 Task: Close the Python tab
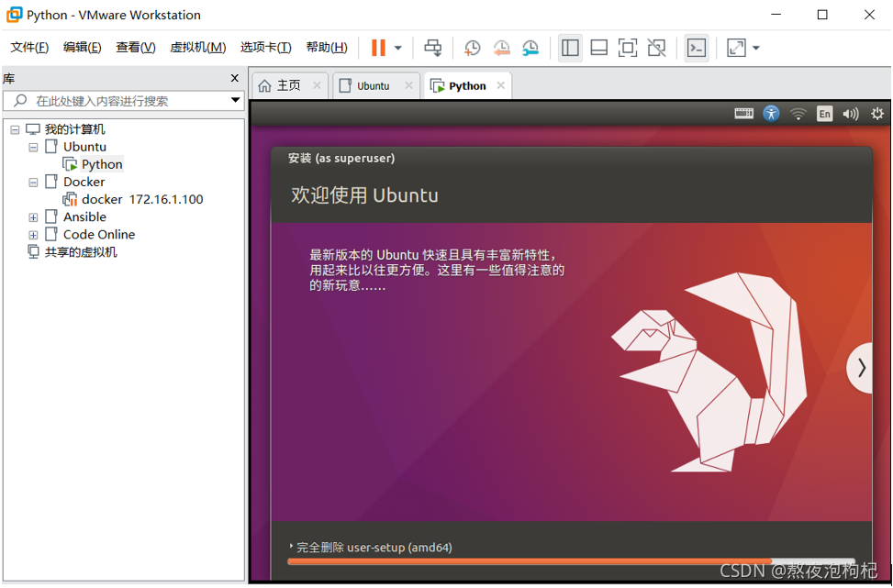(x=501, y=85)
